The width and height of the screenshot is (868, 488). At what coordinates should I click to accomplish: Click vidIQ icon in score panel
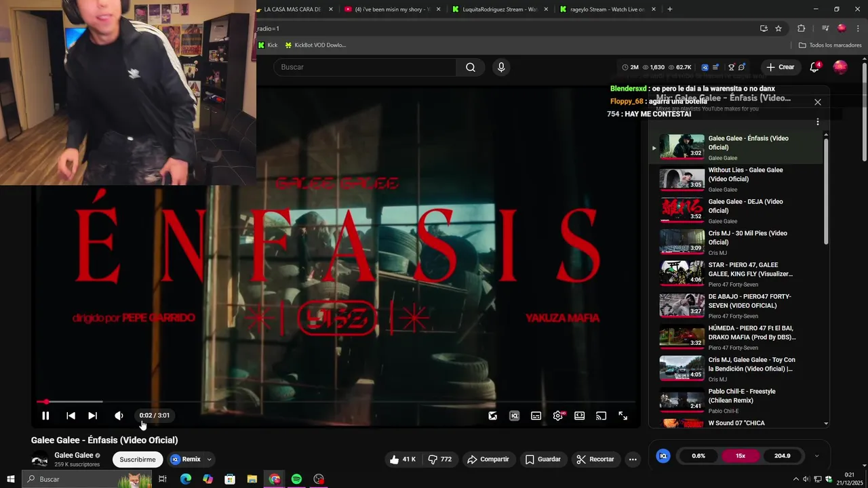point(663,455)
